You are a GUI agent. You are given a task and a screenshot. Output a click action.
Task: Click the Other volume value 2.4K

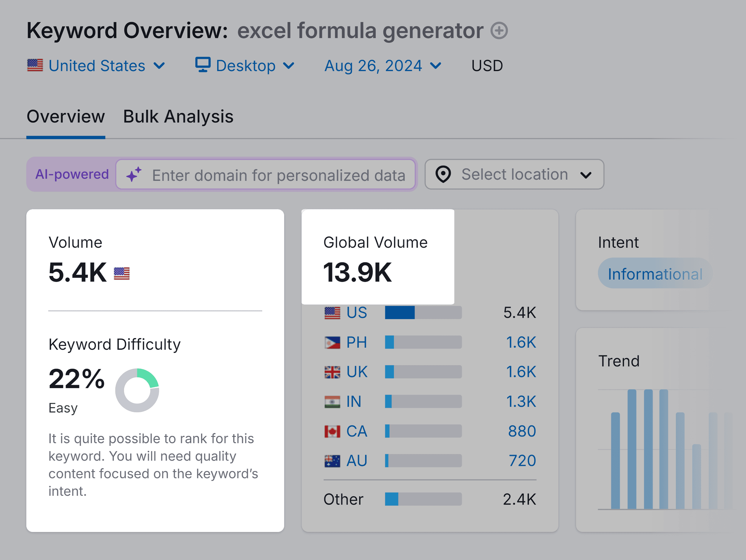520,499
